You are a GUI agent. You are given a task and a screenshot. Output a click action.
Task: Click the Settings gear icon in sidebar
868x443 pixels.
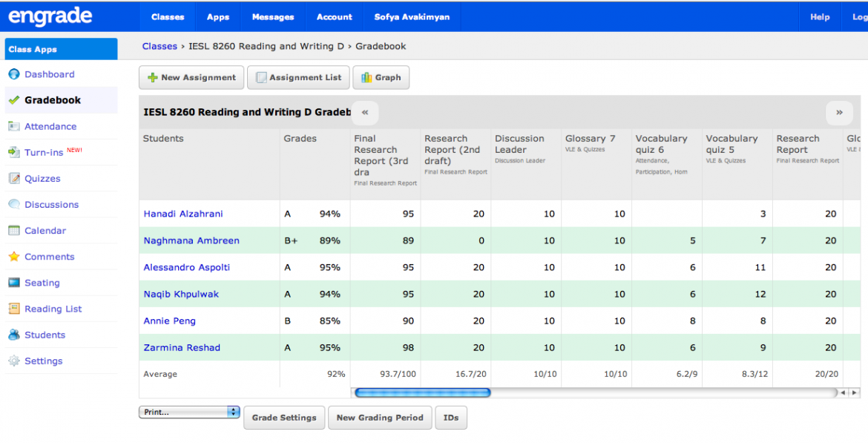coord(14,361)
